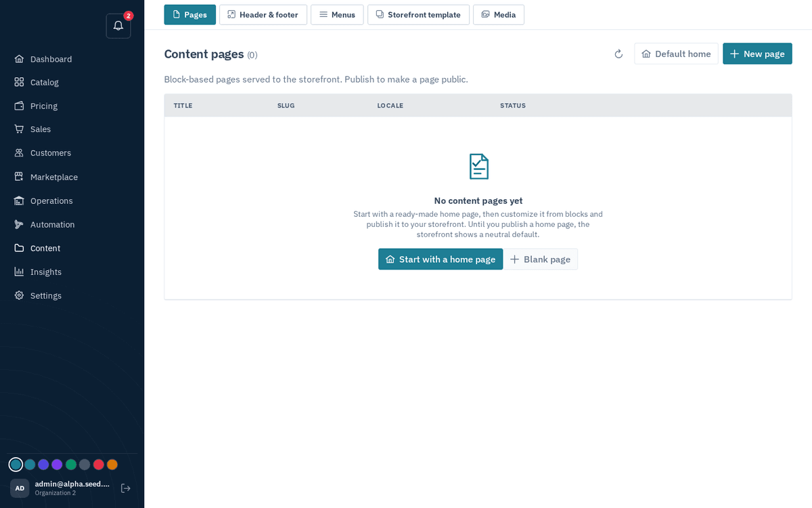Click the Marketplace storefront icon in sidebar

(19, 177)
